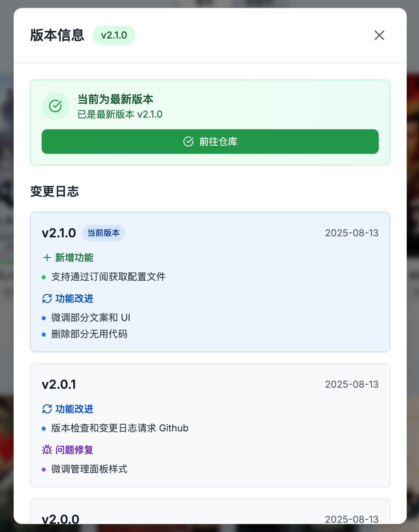Click refresh icon in v2.0.1 功能改进

pos(47,409)
